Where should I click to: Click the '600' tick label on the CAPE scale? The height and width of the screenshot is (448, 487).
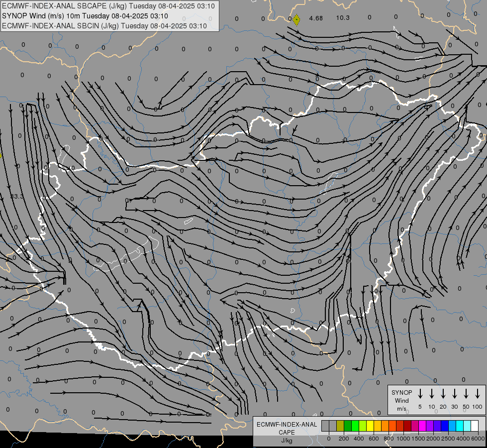[x=374, y=439]
